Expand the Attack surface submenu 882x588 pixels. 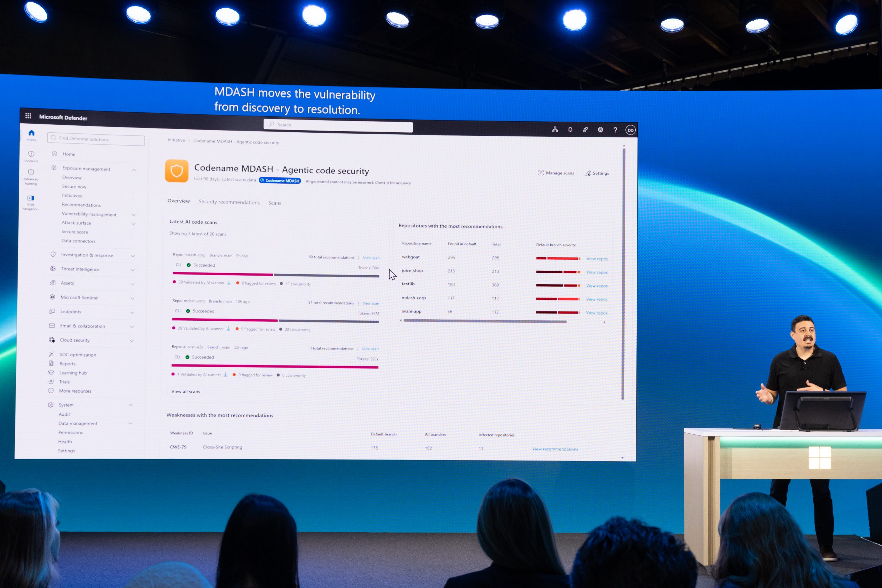(133, 224)
